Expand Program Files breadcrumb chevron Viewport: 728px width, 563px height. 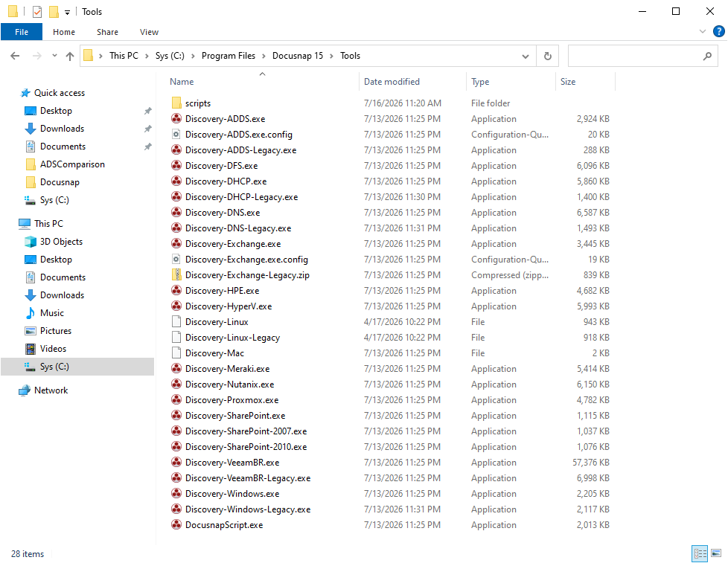(264, 56)
